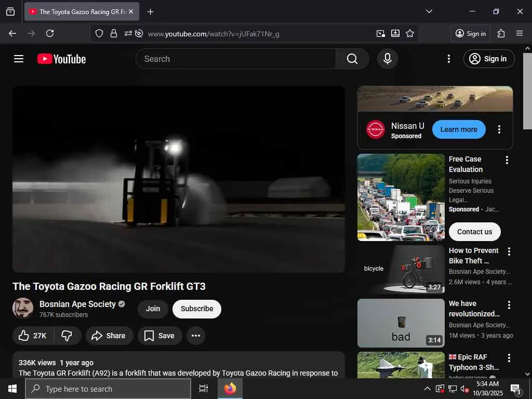Click the page vertical scrollbar
Image resolution: width=532 pixels, height=399 pixels.
pyautogui.click(x=527, y=91)
